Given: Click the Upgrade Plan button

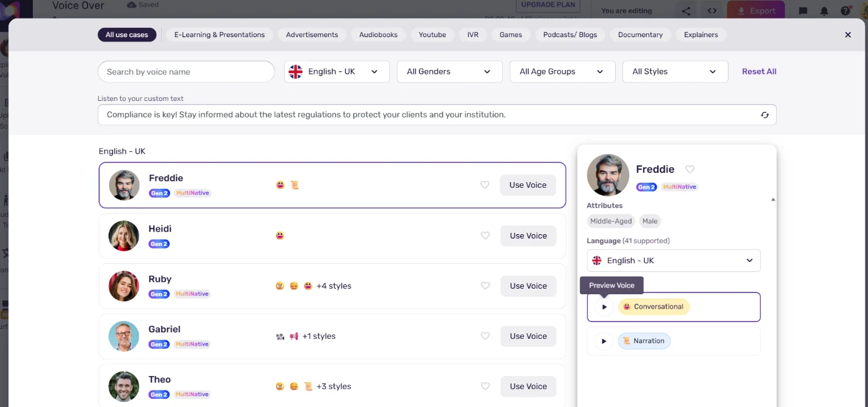Looking at the screenshot, I should click(x=548, y=6).
